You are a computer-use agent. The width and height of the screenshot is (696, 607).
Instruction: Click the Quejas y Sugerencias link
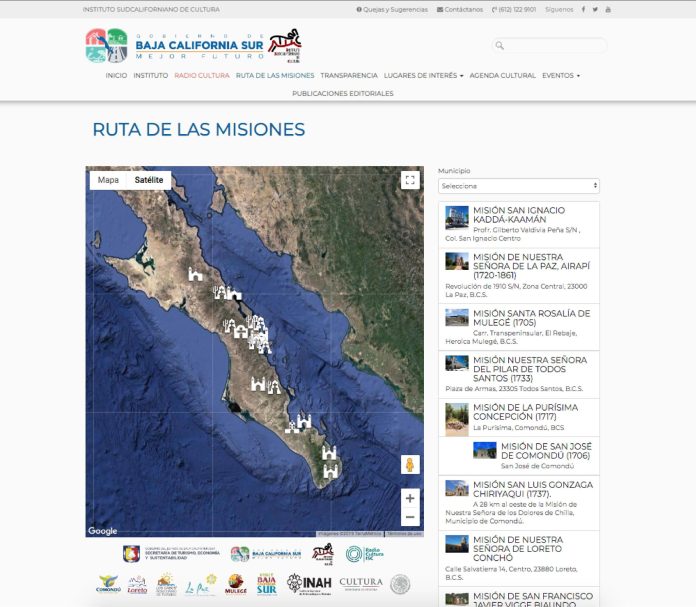point(394,9)
